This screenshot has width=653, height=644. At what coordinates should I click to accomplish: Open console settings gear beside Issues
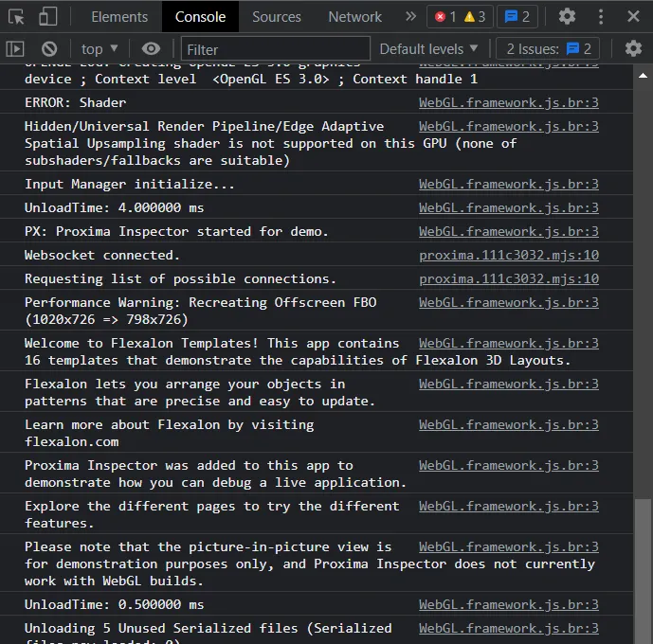(x=633, y=48)
